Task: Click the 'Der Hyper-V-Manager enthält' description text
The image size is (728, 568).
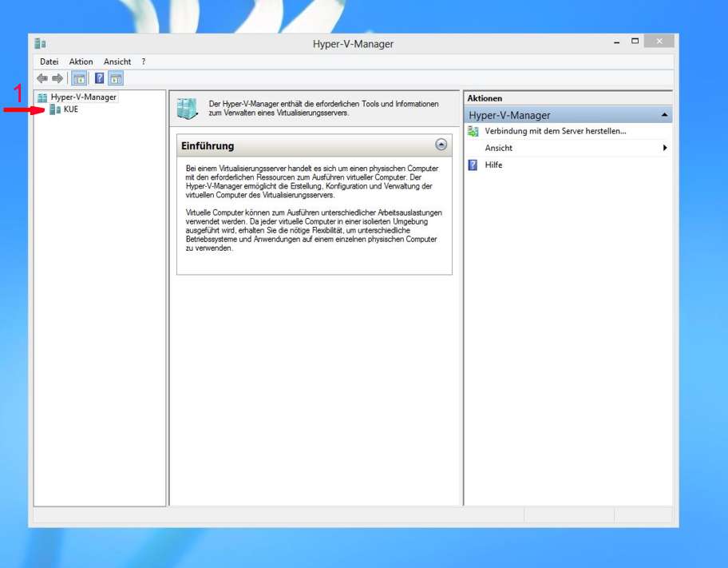Action: click(323, 109)
